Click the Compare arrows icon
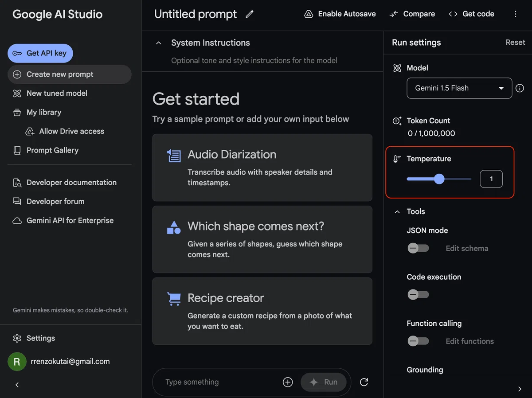 (x=394, y=14)
